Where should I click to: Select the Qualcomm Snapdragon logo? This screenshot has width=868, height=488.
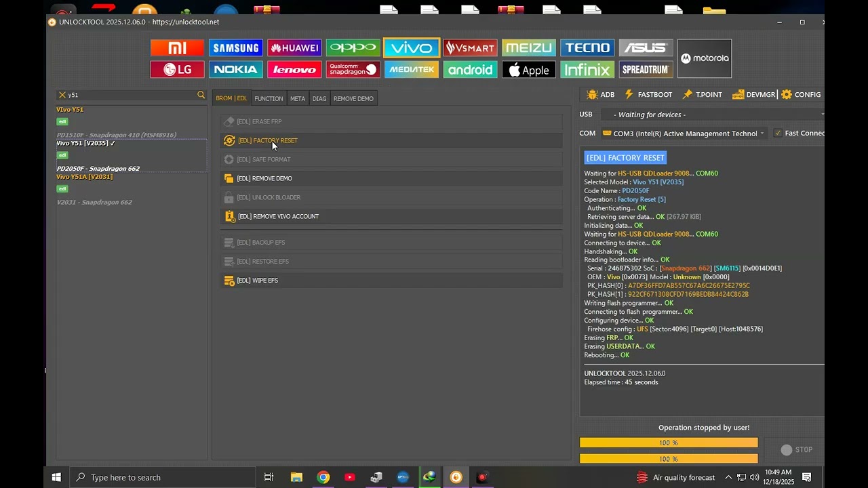353,70
